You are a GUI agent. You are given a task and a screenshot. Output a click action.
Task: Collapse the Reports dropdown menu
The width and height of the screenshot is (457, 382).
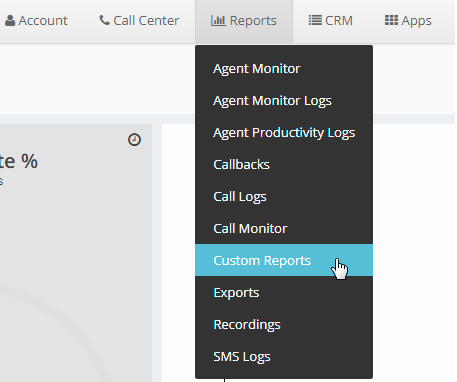click(244, 21)
